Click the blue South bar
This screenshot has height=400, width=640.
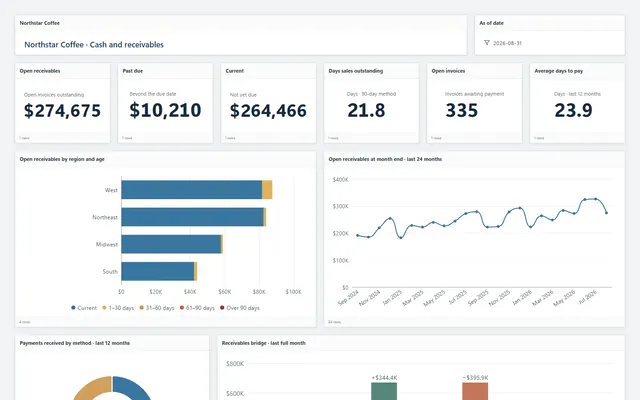[x=158, y=271]
